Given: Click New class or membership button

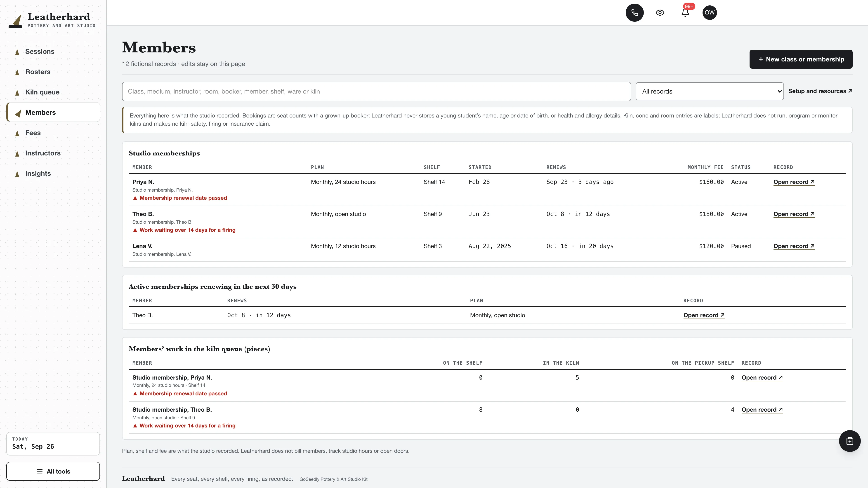Looking at the screenshot, I should coord(801,59).
